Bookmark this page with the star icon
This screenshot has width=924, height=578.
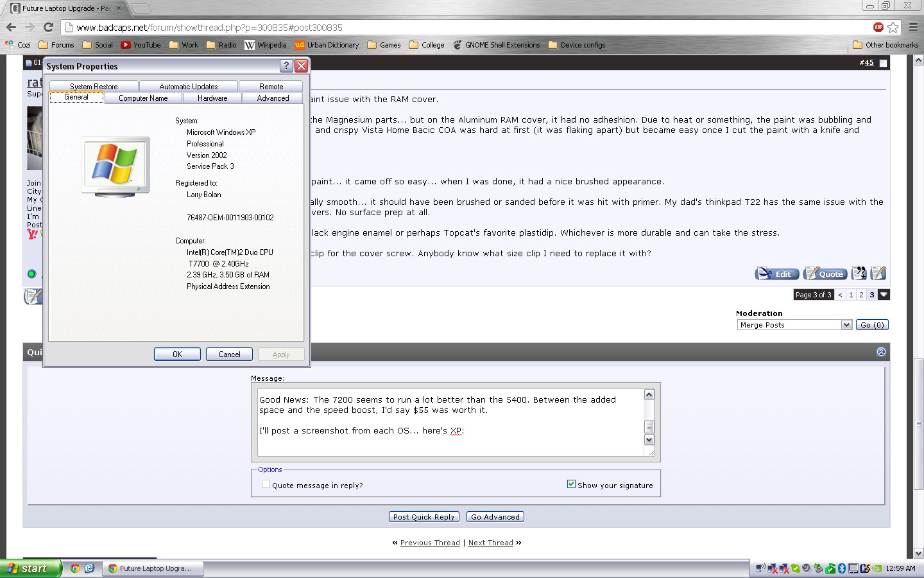click(x=893, y=27)
